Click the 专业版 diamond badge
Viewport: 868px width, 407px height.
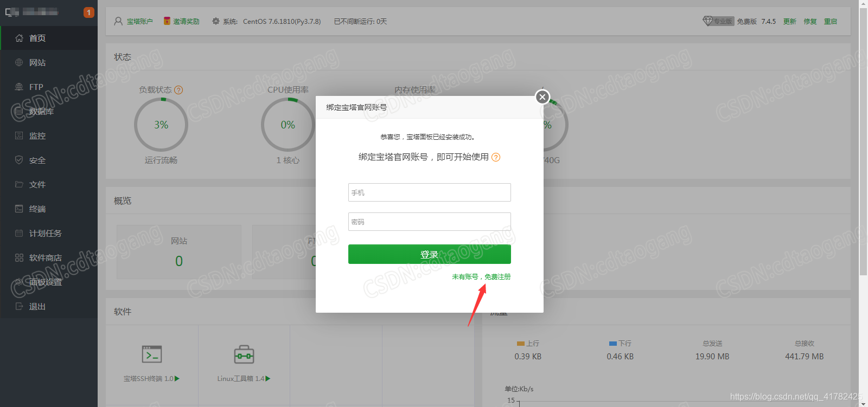718,21
